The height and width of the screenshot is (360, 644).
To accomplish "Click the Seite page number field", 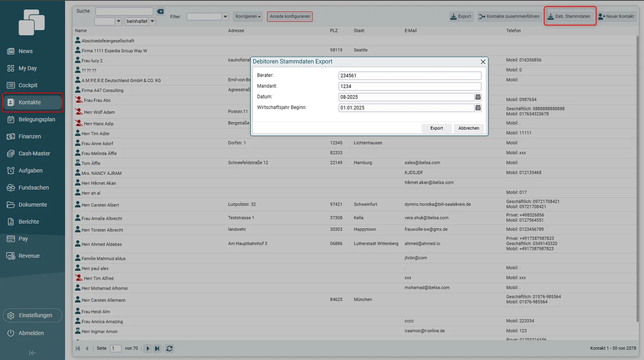I will click(116, 349).
